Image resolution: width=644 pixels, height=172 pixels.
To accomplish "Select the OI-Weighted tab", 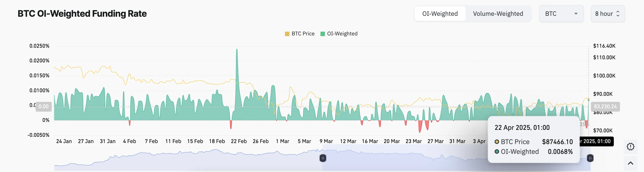I will (440, 14).
